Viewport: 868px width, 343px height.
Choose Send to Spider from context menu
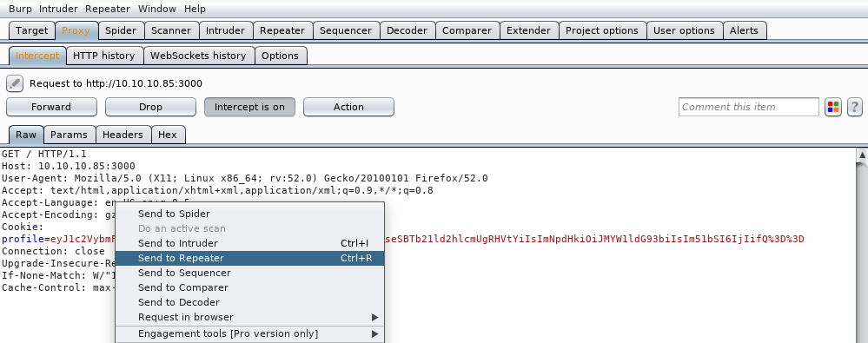249,214
